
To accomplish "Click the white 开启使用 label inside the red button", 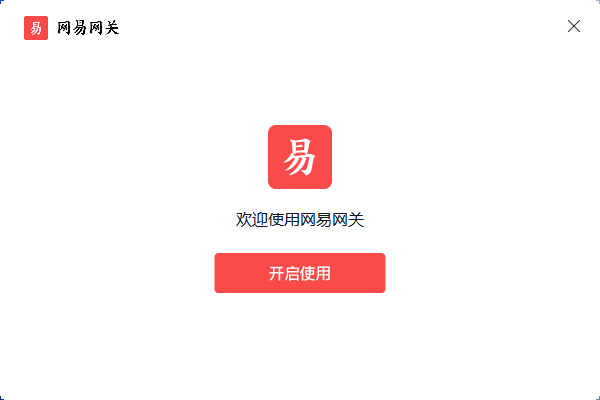I will click(300, 273).
